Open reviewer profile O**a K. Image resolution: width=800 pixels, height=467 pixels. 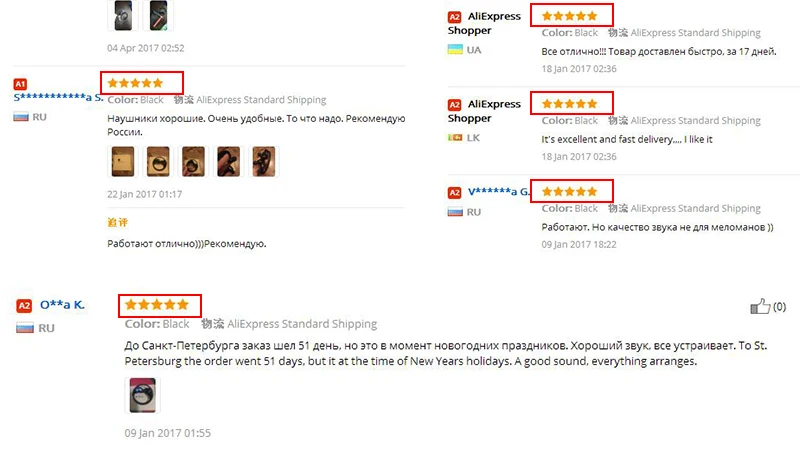point(62,305)
